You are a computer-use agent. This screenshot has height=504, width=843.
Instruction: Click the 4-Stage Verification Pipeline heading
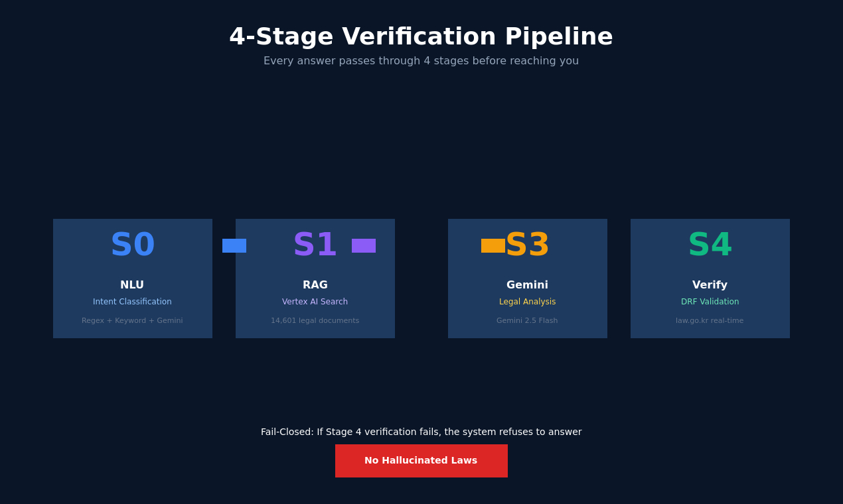click(x=421, y=37)
